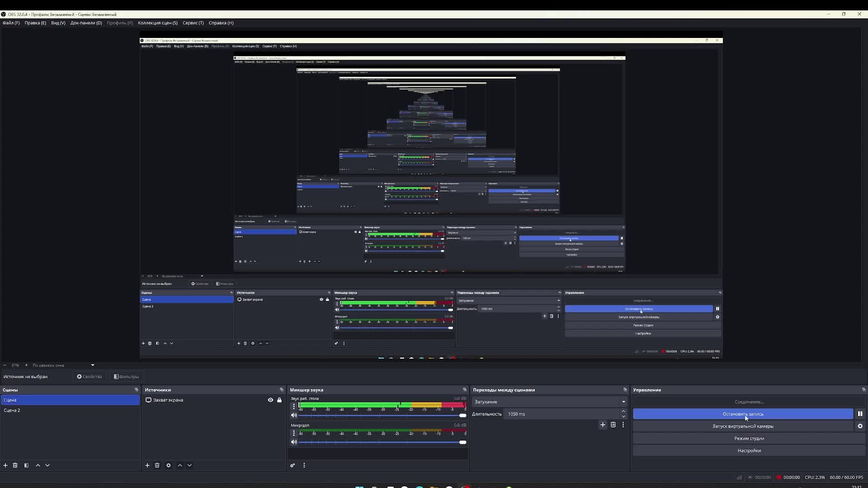Click the Остановить запись button

pyautogui.click(x=743, y=414)
